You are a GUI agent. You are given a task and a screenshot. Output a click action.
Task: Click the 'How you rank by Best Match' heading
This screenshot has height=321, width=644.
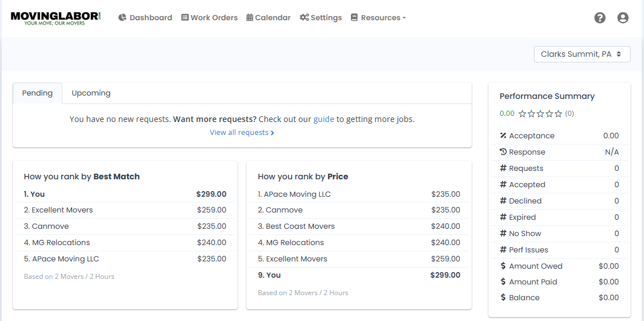82,177
